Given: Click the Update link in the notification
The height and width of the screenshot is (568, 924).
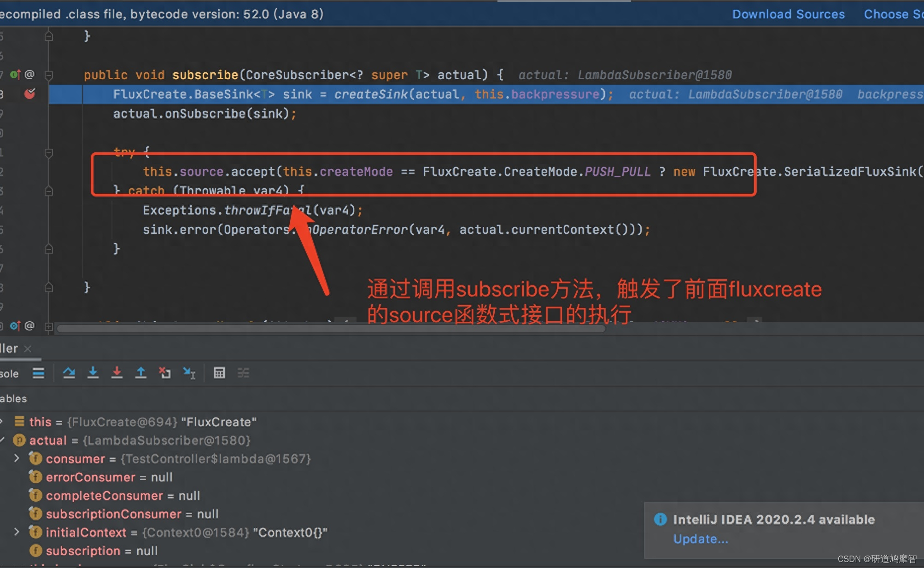Looking at the screenshot, I should click(x=700, y=539).
